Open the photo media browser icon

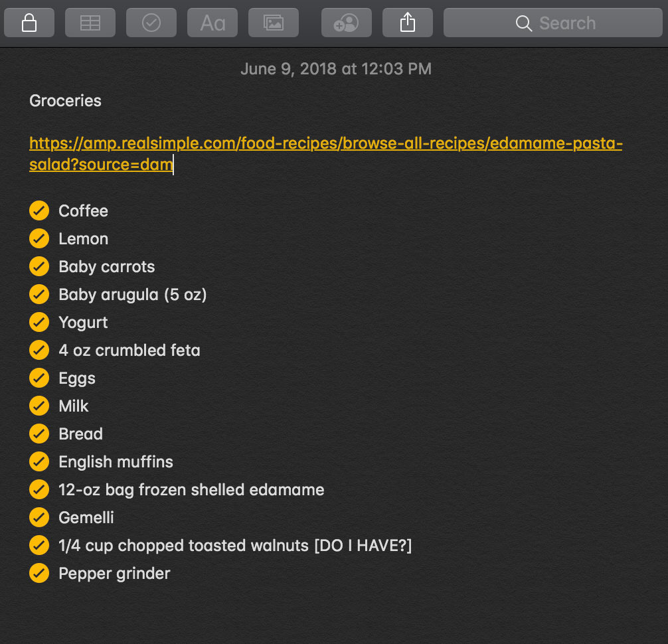click(274, 23)
